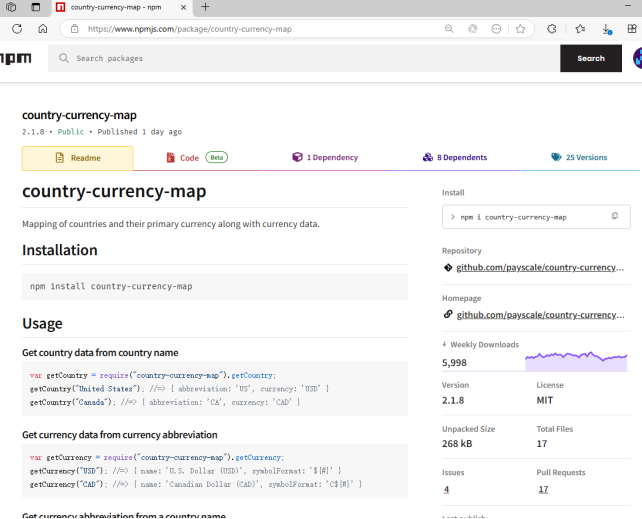This screenshot has width=642, height=519.
Task: Click the Unpacked Size value 268 kB
Action: pos(457,444)
